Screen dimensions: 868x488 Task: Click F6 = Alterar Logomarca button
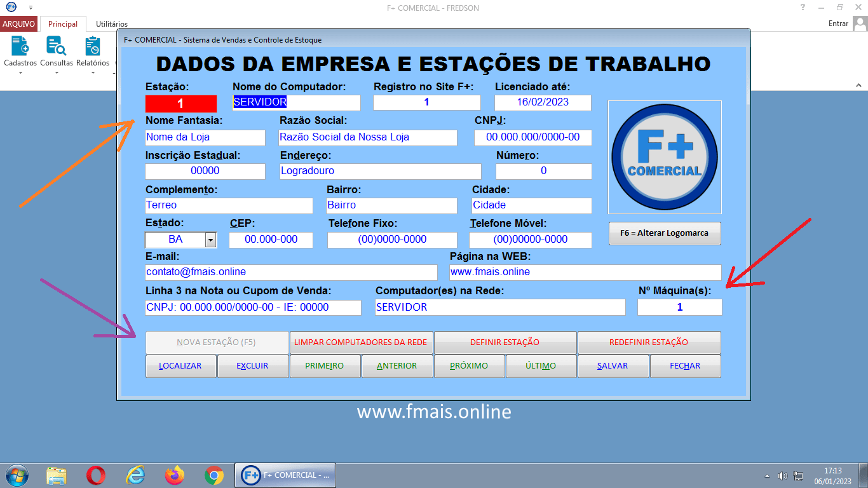click(665, 233)
